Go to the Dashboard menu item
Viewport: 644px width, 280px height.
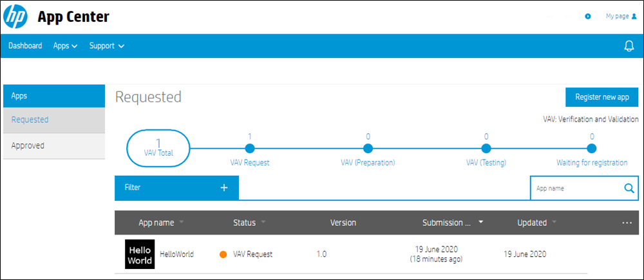25,46
